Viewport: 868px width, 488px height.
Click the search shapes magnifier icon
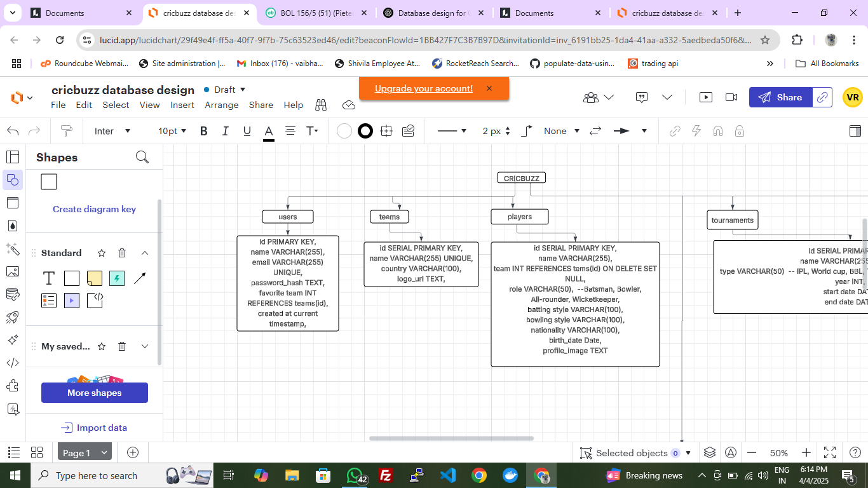(142, 158)
